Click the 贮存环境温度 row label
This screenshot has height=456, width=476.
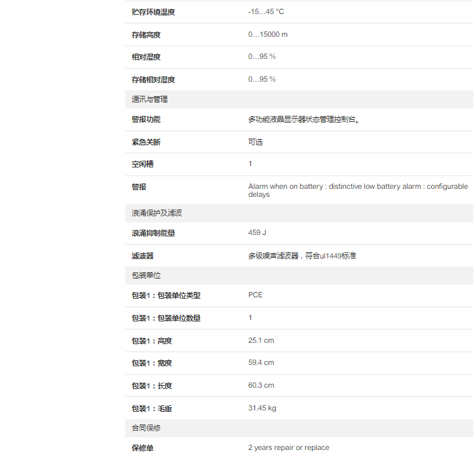153,12
